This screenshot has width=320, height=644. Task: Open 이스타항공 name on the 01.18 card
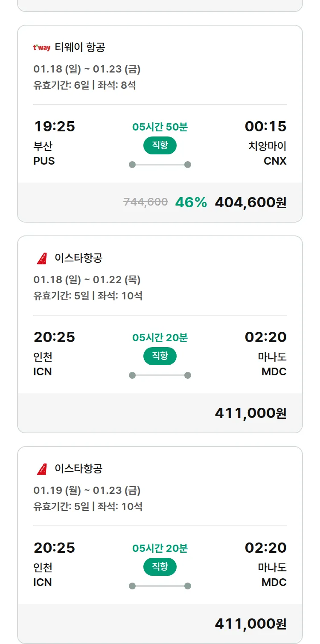click(x=79, y=258)
